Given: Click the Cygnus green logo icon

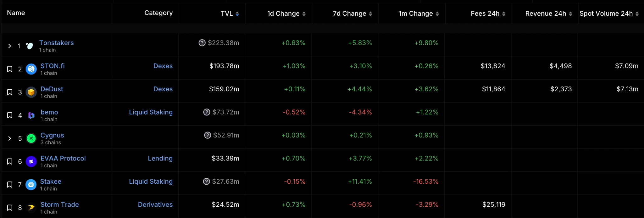Looking at the screenshot, I should point(31,138).
